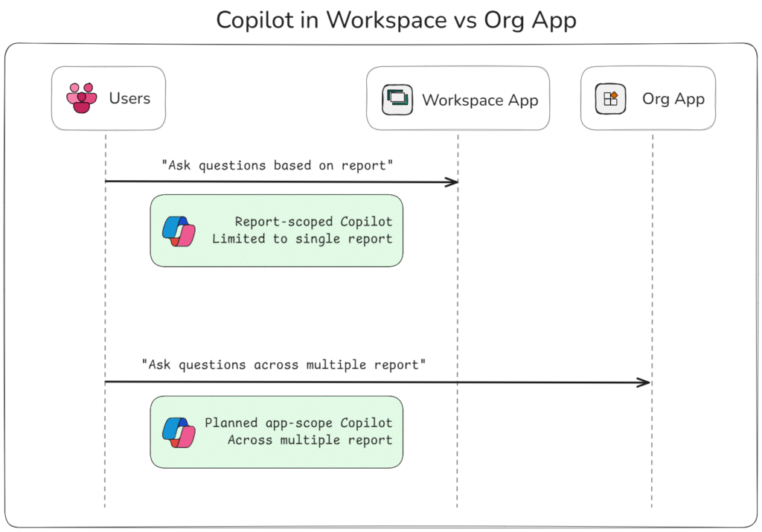Click arrowhead pointing at Workspace App lifeline
The width and height of the screenshot is (762, 532).
(451, 182)
